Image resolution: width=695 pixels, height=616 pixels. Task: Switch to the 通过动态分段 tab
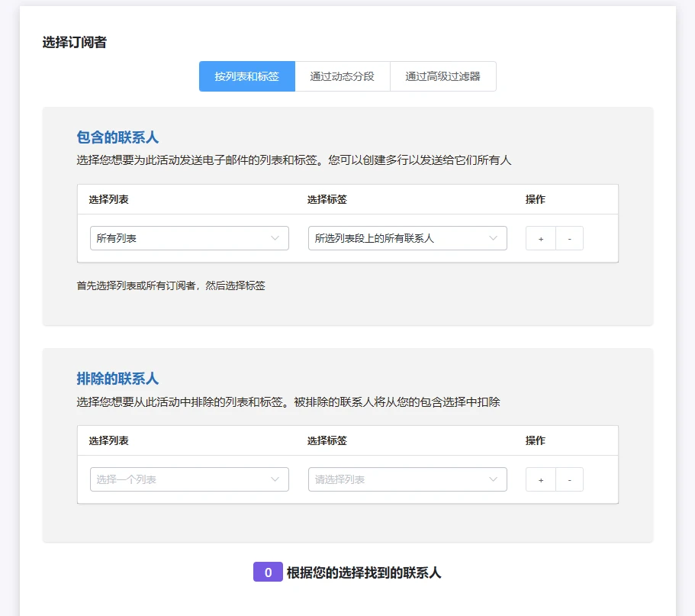tap(342, 76)
